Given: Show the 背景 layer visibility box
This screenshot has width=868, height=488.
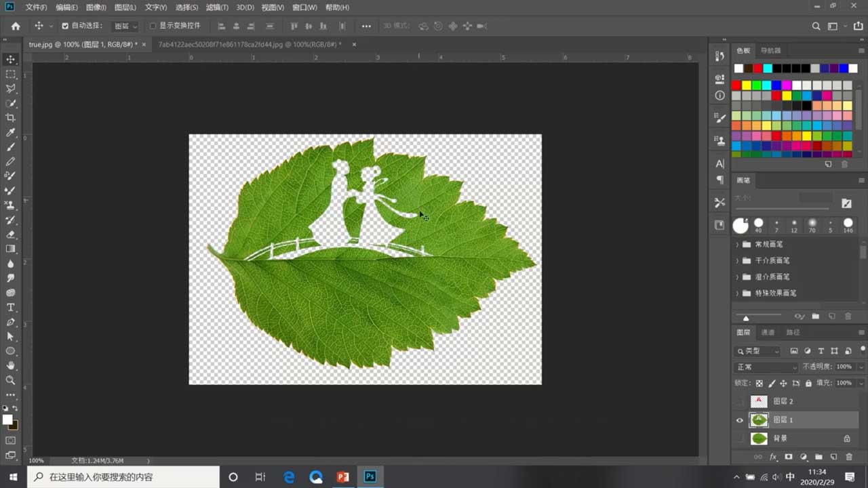Looking at the screenshot, I should tap(739, 439).
